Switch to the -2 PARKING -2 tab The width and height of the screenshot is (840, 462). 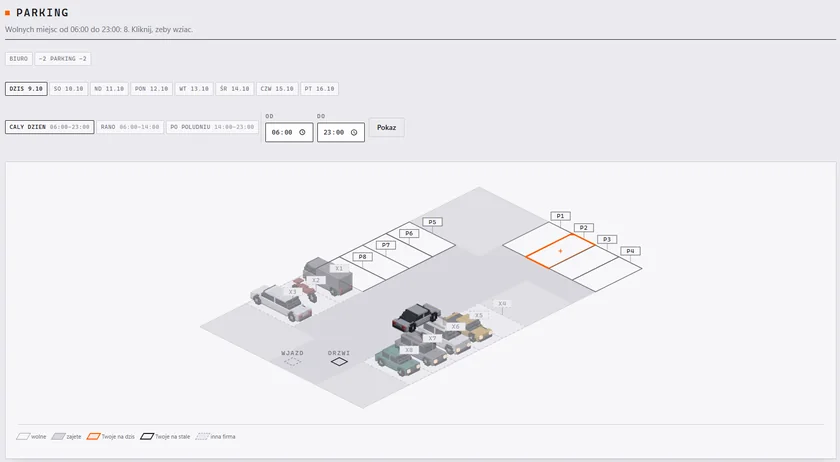click(x=63, y=58)
